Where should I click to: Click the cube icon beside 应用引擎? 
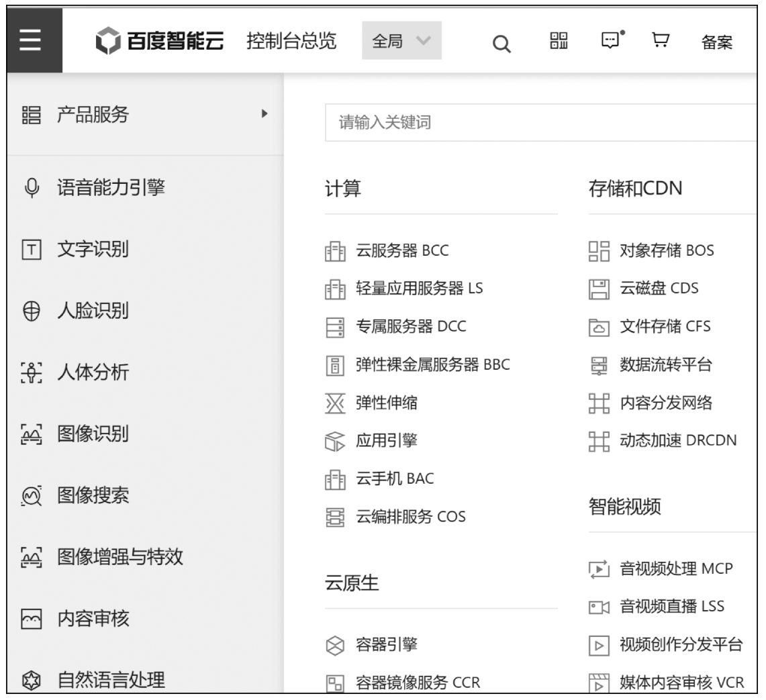coord(335,442)
